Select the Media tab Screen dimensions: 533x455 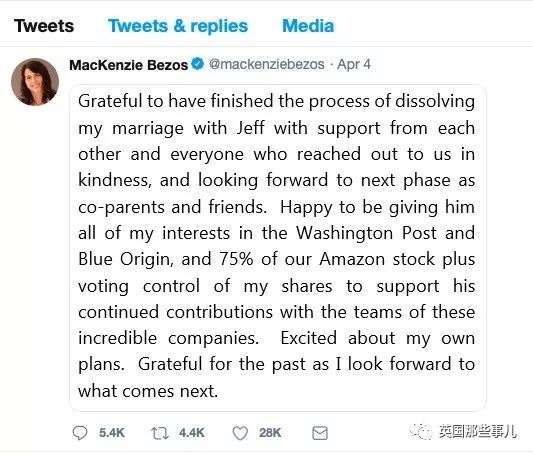point(308,26)
